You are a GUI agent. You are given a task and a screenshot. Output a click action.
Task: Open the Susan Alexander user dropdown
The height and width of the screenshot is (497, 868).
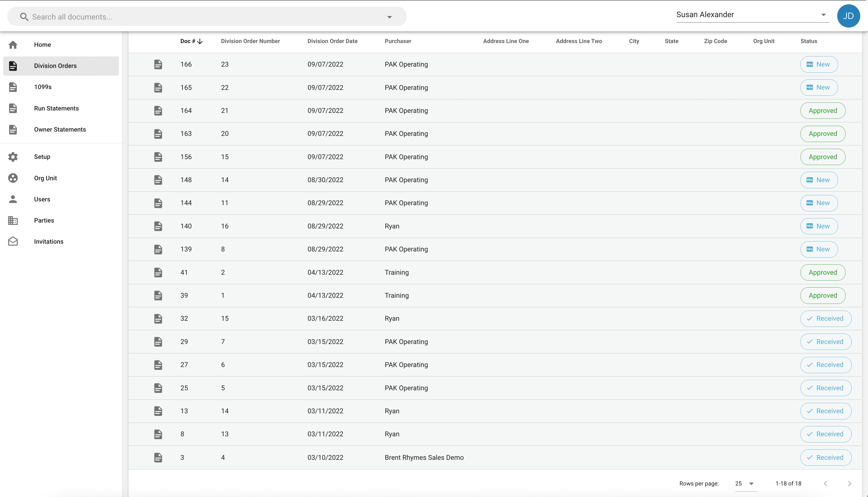click(x=753, y=15)
